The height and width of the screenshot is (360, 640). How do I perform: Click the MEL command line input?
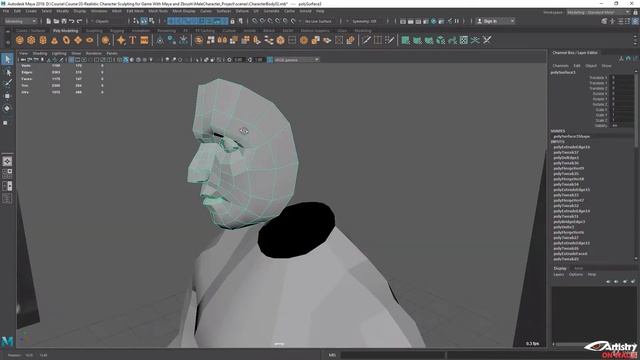(392, 355)
